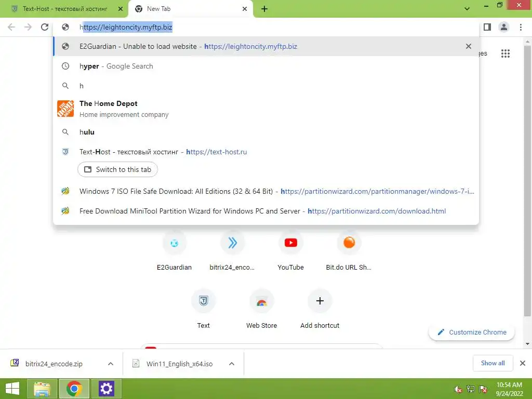
Task: Choose the hulu search suggestion
Action: [266, 132]
